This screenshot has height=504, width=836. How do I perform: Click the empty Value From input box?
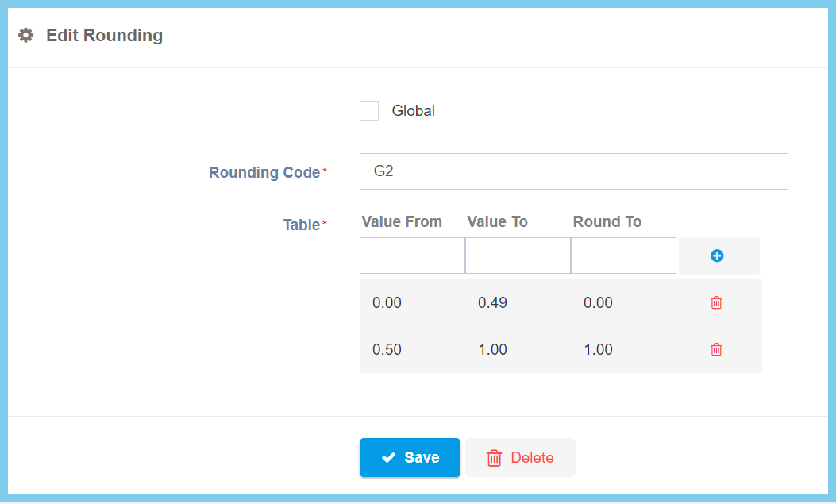tap(412, 256)
